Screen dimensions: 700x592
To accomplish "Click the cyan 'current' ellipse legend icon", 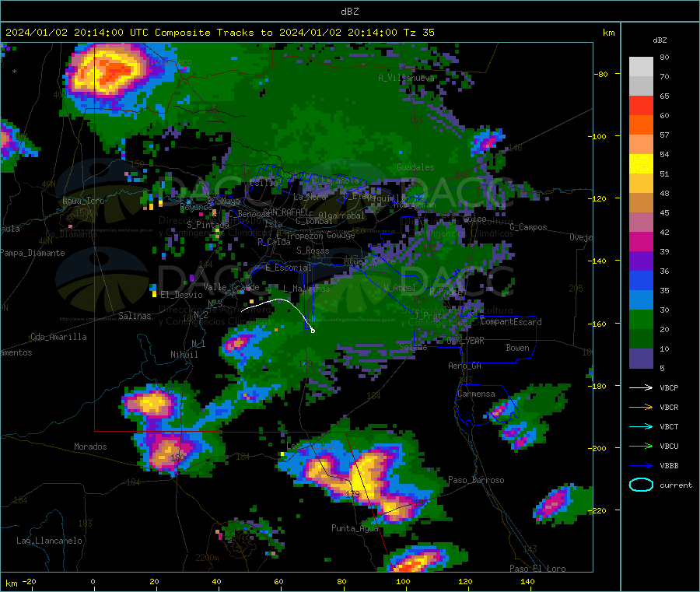I will [641, 485].
